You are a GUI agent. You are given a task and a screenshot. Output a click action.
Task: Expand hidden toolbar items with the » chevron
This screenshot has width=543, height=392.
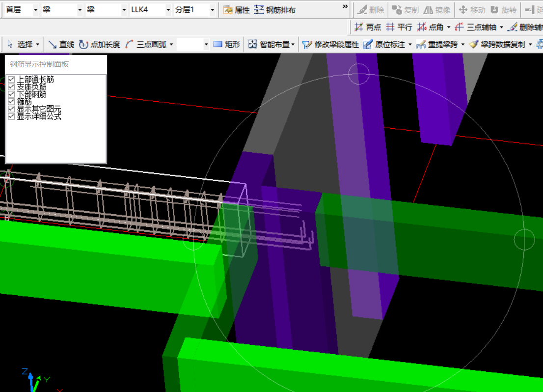coord(345,6)
